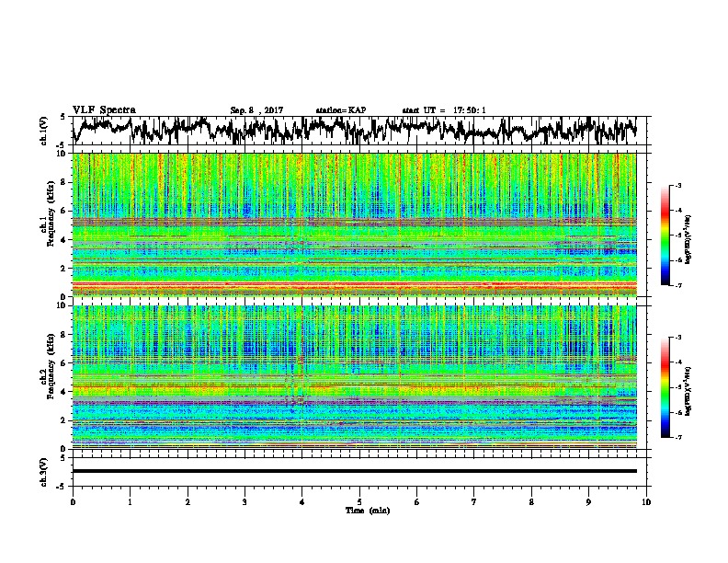Image resolution: width=728 pixels, height=563 pixels.
Task: Click the "0" time axis tick label
Action: point(73,502)
